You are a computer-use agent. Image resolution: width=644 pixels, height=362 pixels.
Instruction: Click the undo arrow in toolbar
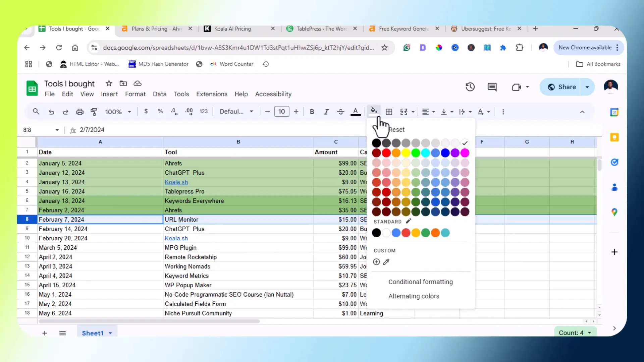click(x=51, y=112)
